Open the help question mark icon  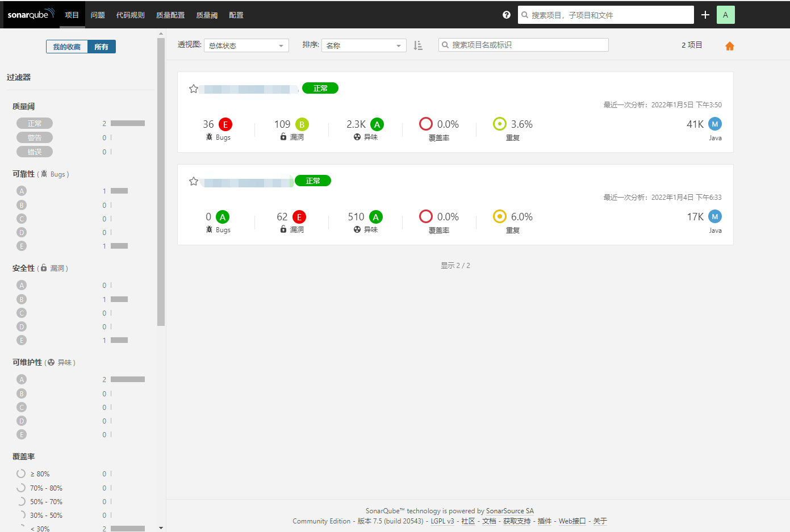[x=506, y=15]
